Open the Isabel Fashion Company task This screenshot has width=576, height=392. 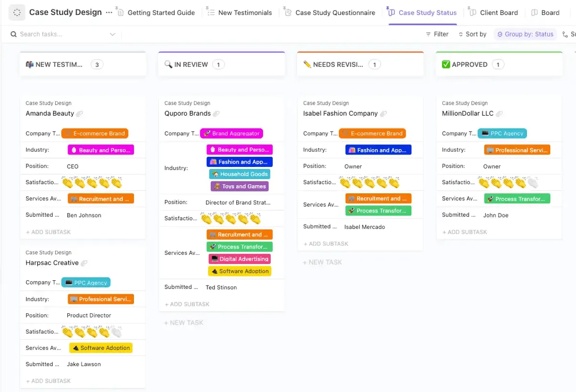(x=340, y=114)
